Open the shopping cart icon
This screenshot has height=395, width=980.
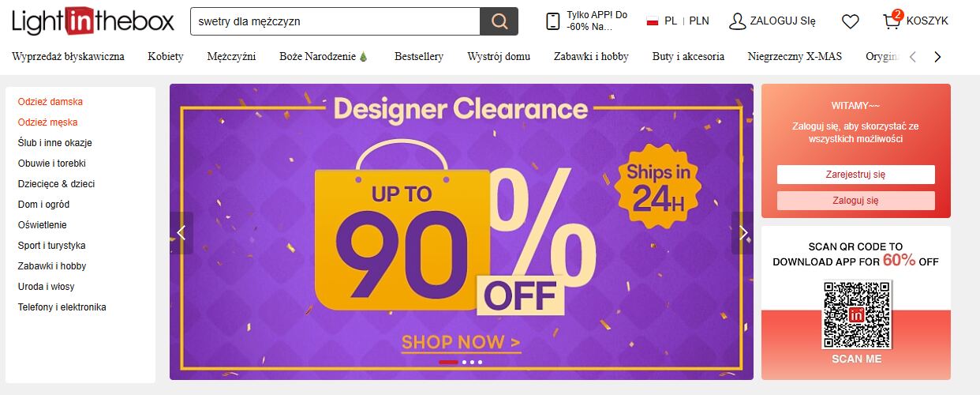(892, 21)
